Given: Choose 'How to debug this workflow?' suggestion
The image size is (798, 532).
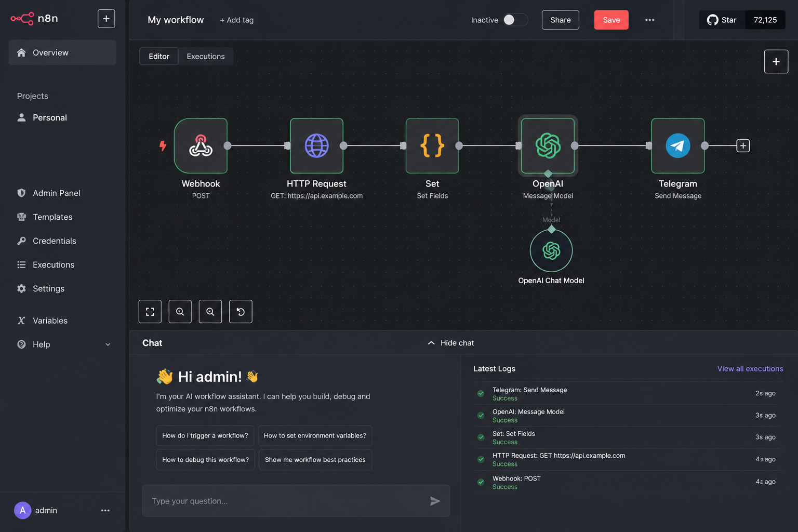Looking at the screenshot, I should [x=206, y=460].
